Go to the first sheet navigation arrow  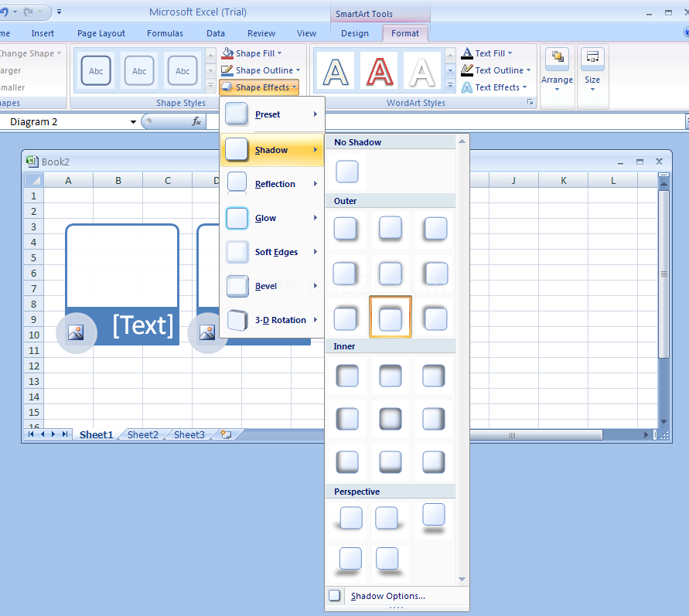tap(31, 434)
